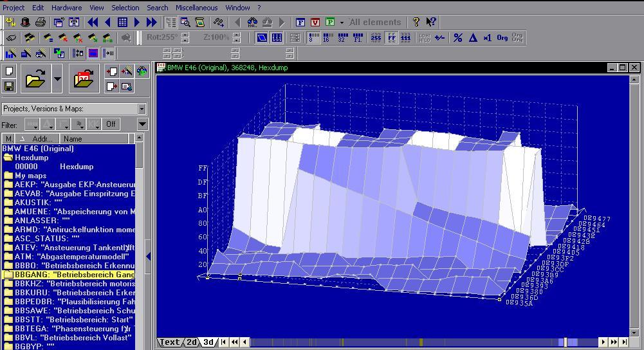
Task: Click the fast-forward double arrow icon
Action: click(152, 22)
